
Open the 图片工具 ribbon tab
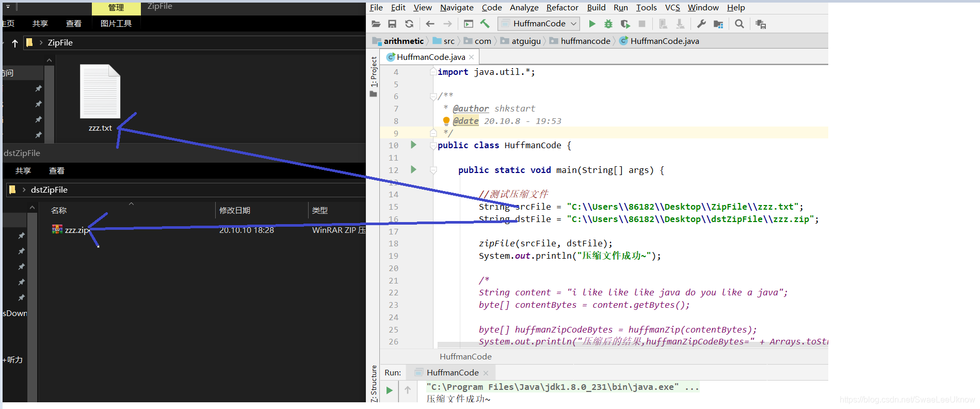(x=116, y=24)
